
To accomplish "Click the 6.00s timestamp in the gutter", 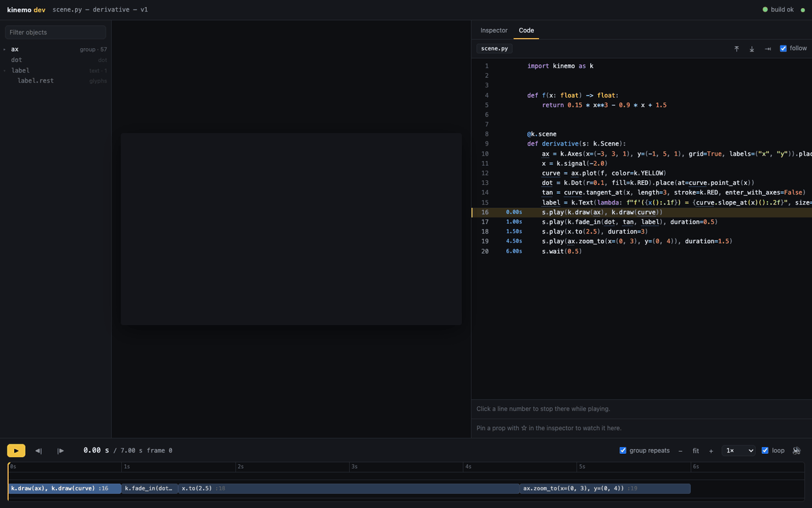I will pyautogui.click(x=514, y=251).
